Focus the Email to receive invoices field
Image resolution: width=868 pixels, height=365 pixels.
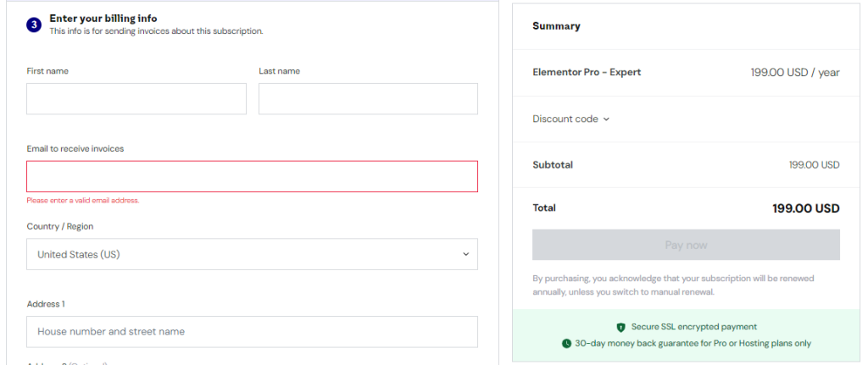tap(252, 176)
